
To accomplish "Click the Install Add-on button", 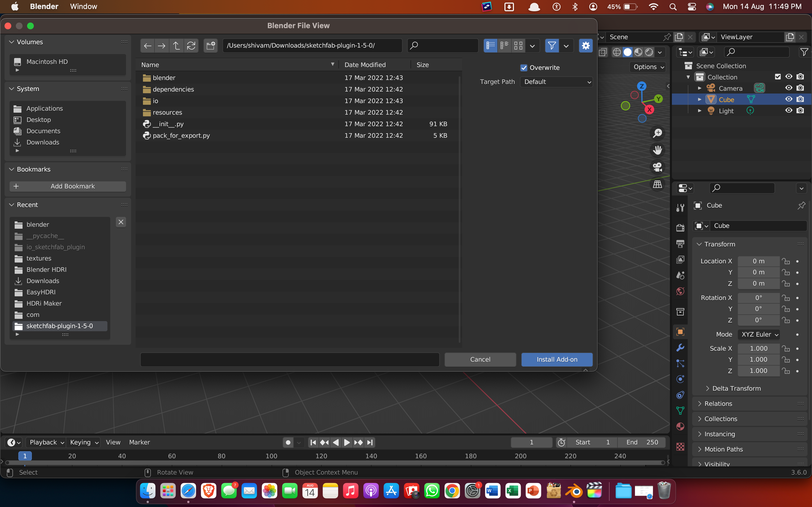I will coord(557,359).
